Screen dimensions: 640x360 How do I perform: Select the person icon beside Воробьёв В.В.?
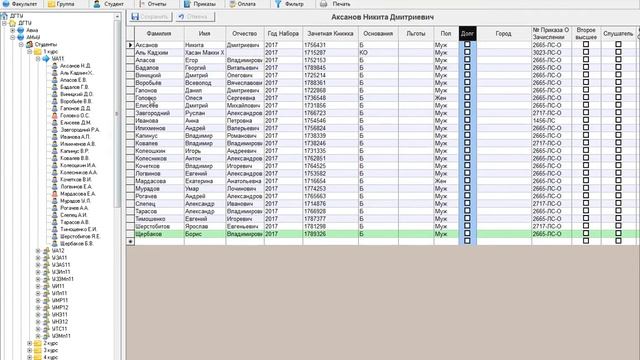click(54, 101)
